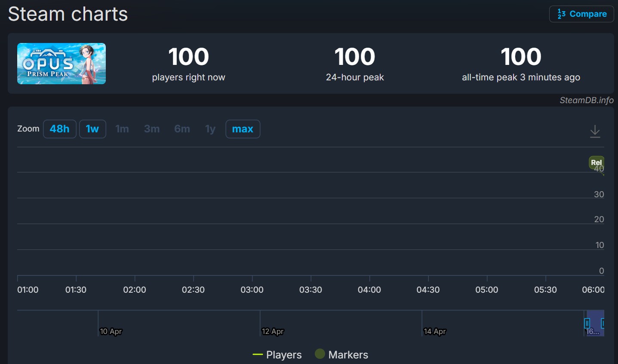The height and width of the screenshot is (364, 618).
Task: Click the left navigator range handle
Action: (x=587, y=323)
